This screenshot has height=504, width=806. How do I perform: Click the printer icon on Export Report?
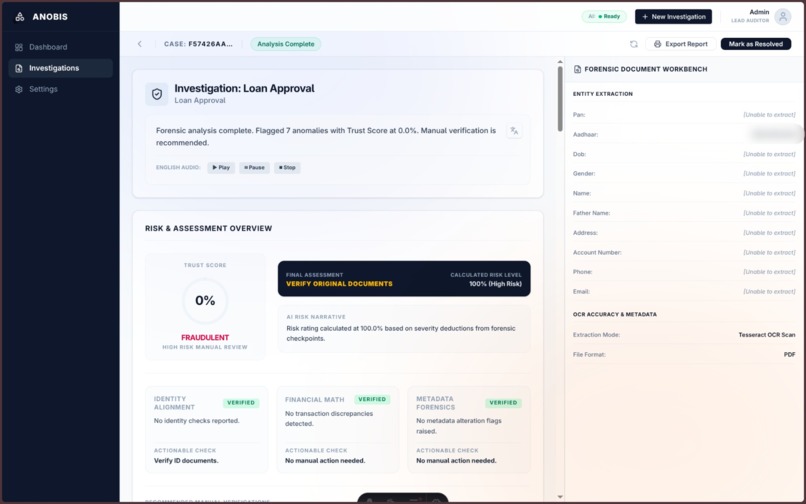coord(657,44)
